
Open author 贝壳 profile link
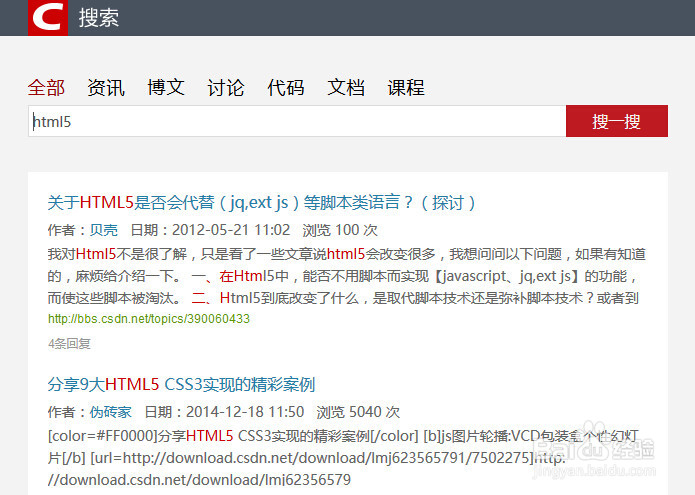104,230
